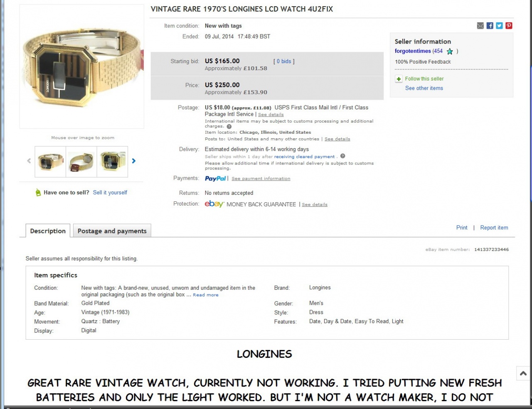Open help icon beside cleared payment
Viewport: 532px width, 409px height.
tap(342, 156)
